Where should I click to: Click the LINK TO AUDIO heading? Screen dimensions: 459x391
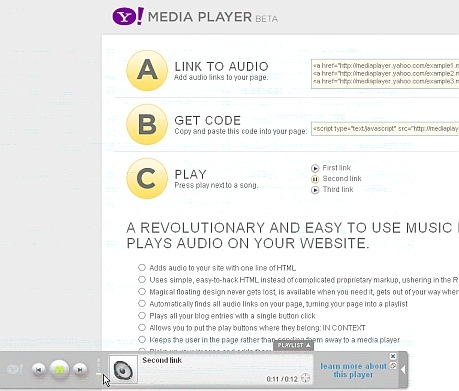[221, 66]
